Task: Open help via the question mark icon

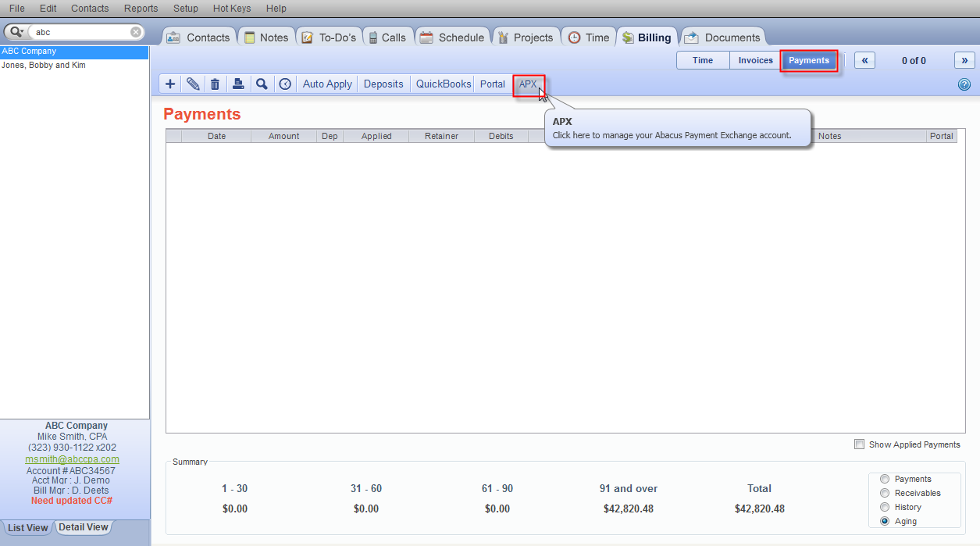Action: point(964,84)
